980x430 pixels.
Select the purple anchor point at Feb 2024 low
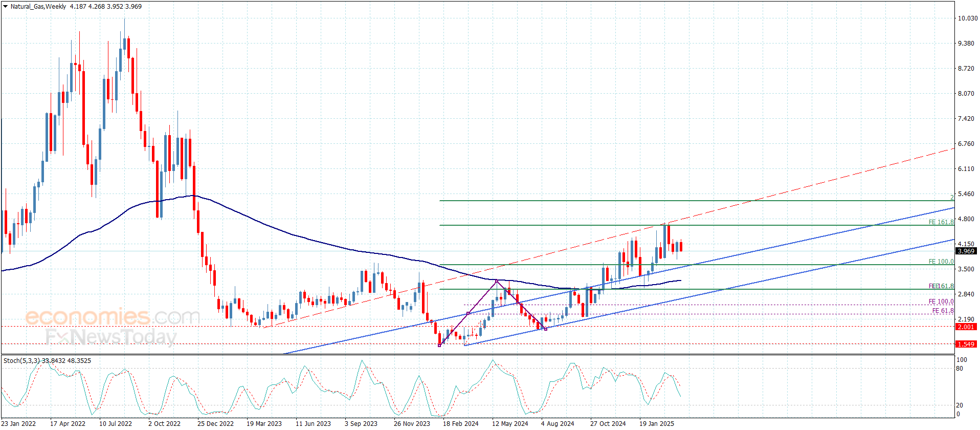coord(439,345)
